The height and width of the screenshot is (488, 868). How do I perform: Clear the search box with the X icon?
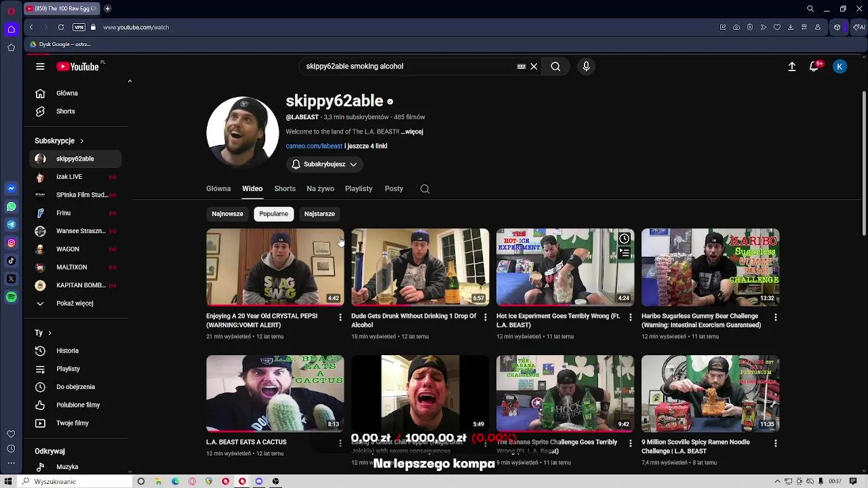(x=534, y=66)
